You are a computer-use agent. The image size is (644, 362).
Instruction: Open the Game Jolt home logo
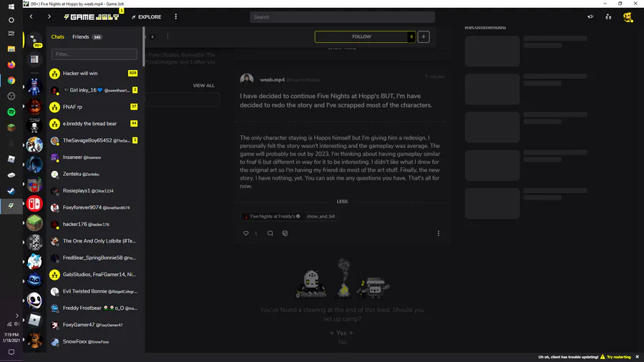91,17
